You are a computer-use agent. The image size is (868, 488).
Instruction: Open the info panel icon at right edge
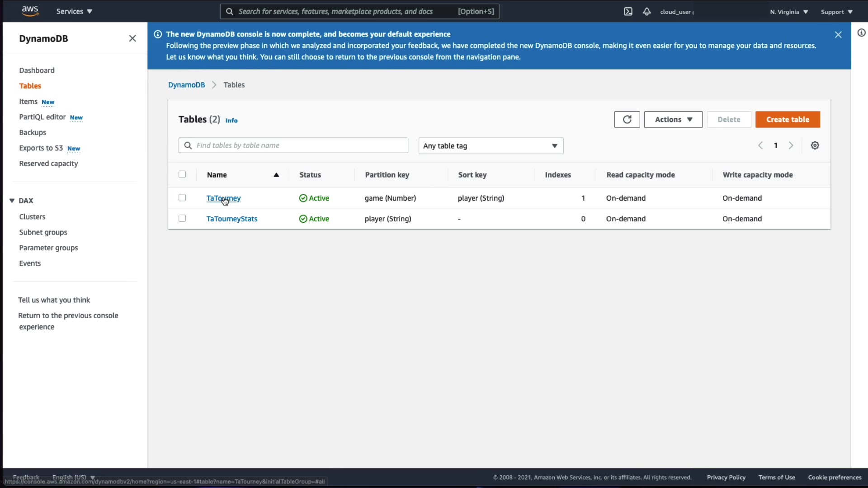(861, 33)
